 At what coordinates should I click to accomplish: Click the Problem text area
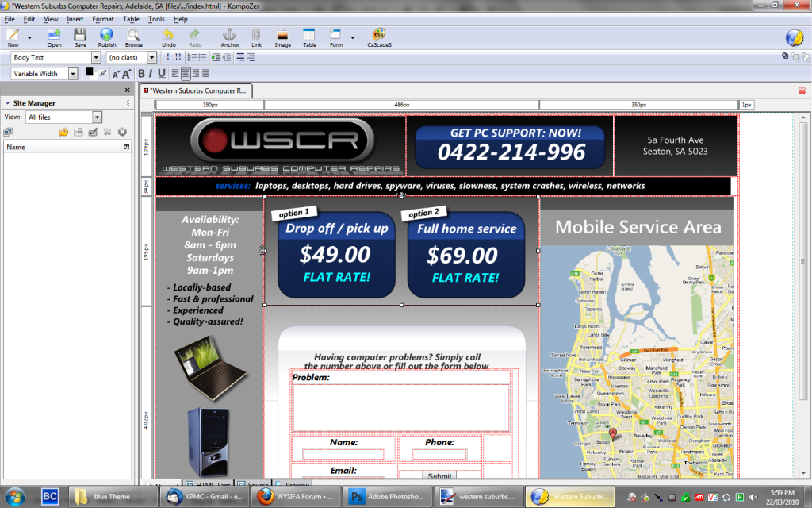tap(400, 407)
